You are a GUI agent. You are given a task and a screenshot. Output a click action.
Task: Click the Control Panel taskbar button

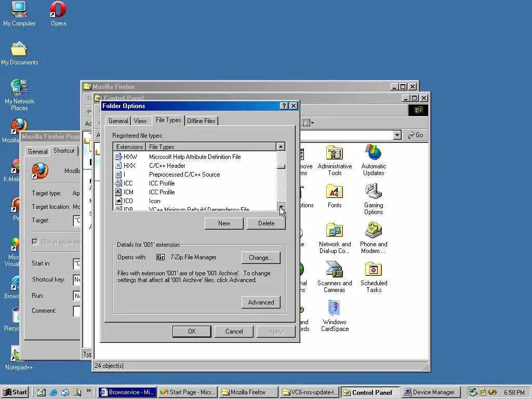pos(370,392)
